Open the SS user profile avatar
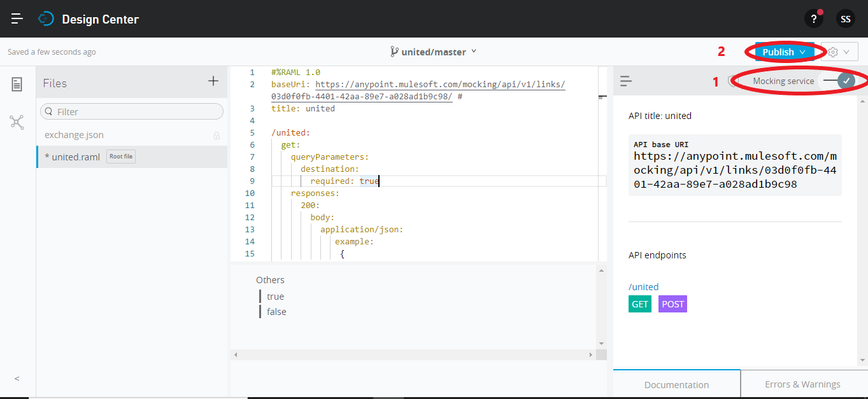 [845, 19]
